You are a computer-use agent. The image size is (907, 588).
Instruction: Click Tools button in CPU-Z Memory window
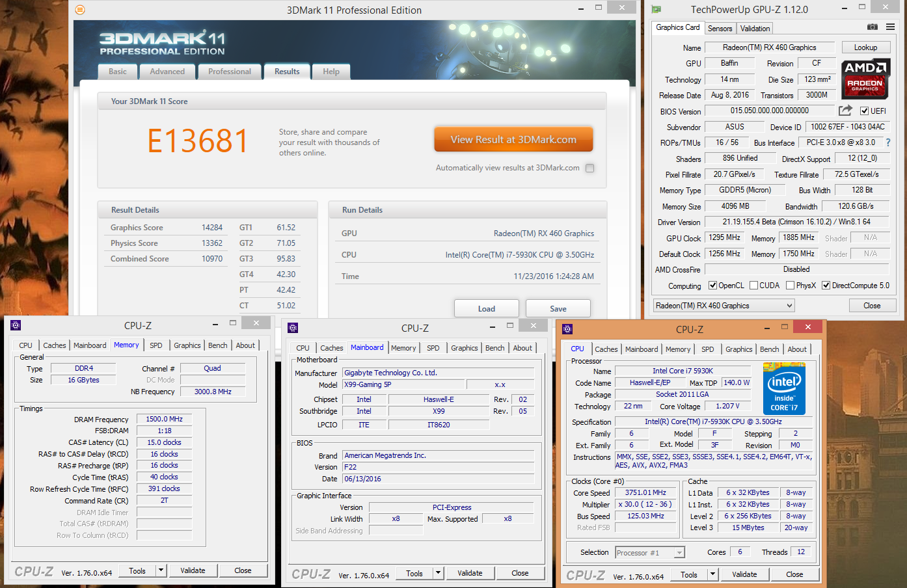tap(137, 570)
